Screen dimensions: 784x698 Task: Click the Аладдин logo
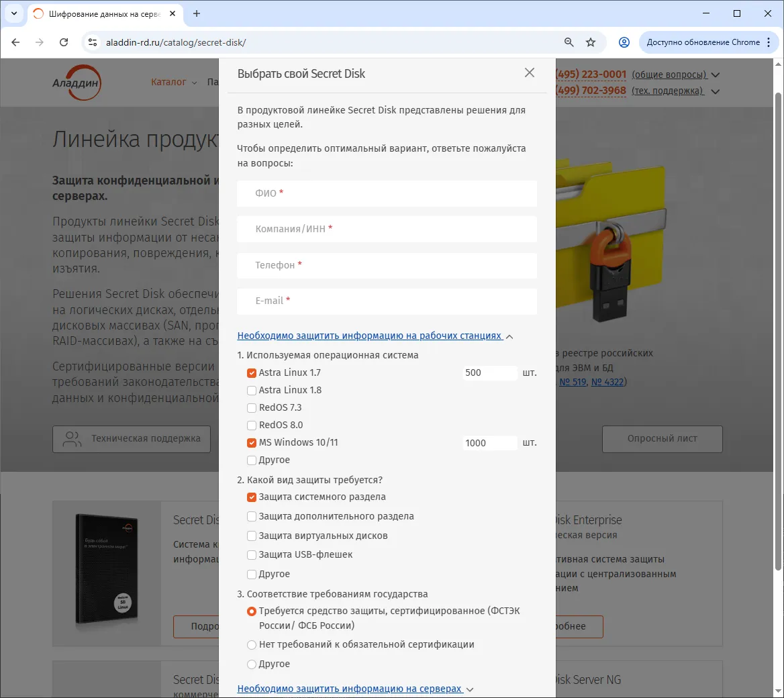point(77,83)
